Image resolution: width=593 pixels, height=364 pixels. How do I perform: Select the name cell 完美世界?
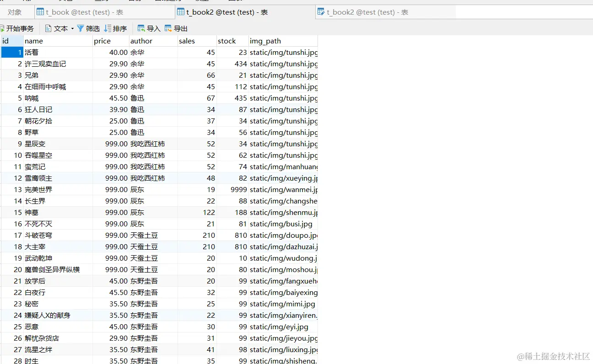(x=58, y=189)
